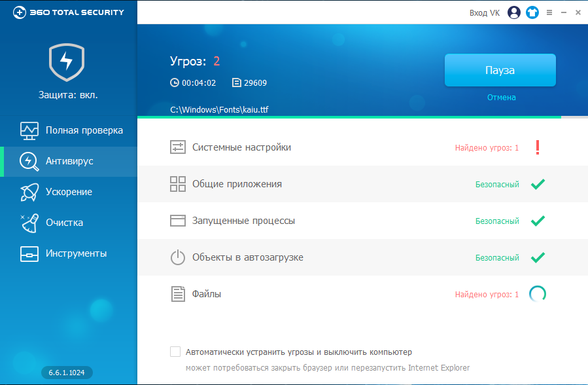The width and height of the screenshot is (588, 385).
Task: Open the hamburger main menu
Action: (x=549, y=12)
